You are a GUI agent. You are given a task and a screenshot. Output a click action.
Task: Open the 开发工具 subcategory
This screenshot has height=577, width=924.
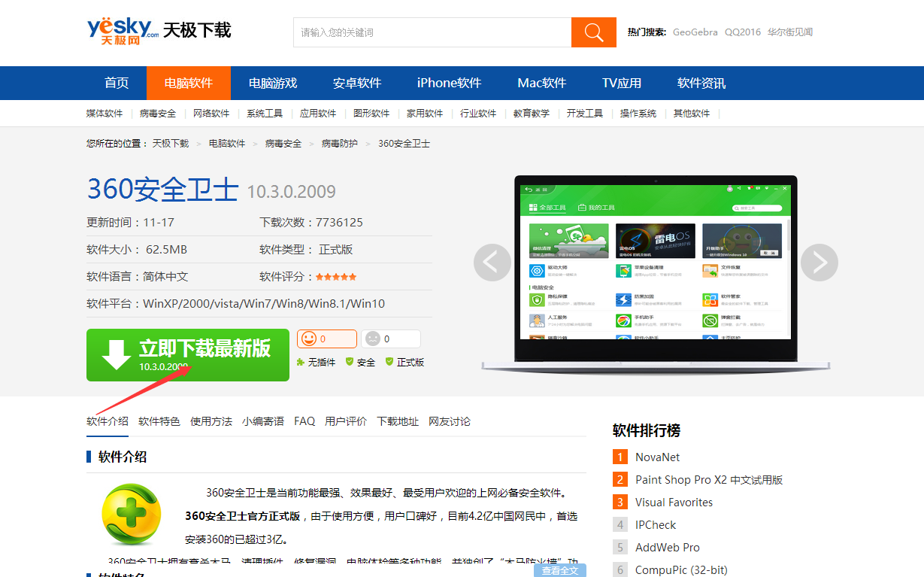click(x=585, y=114)
